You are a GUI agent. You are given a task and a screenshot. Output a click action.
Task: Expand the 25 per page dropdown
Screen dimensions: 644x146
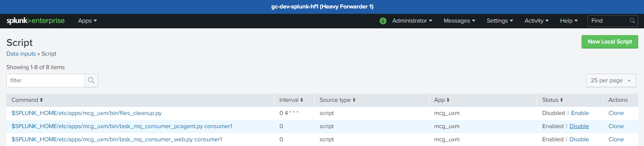click(x=611, y=81)
